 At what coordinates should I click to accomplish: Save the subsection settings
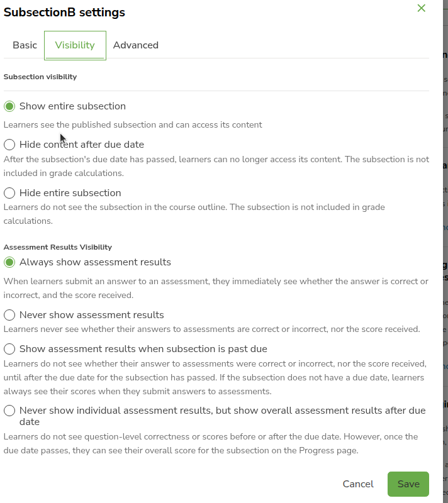(x=408, y=484)
